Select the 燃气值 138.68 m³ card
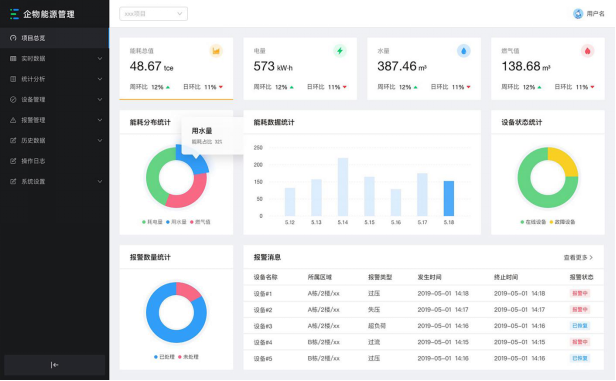The height and width of the screenshot is (381, 616). [548, 69]
